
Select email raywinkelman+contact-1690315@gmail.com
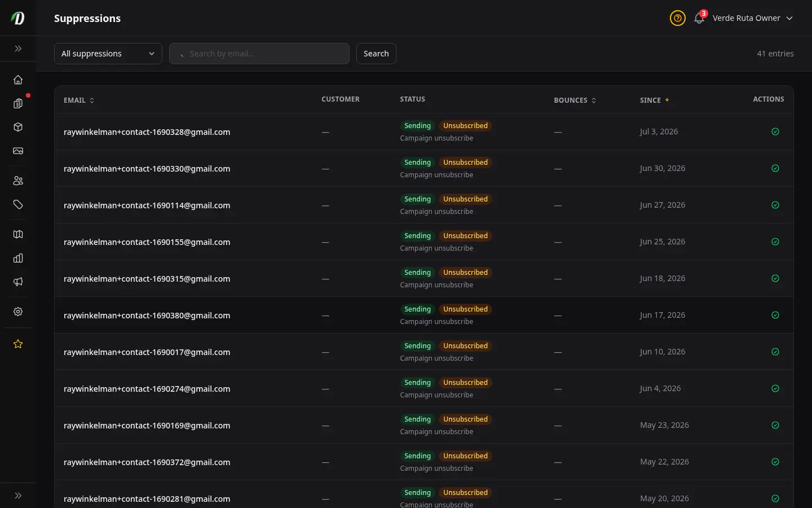[147, 279]
